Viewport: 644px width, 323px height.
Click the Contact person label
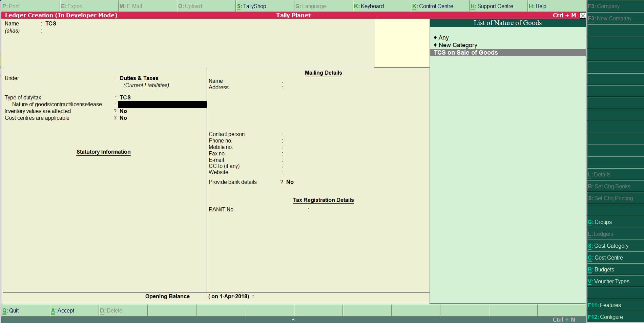tap(227, 134)
